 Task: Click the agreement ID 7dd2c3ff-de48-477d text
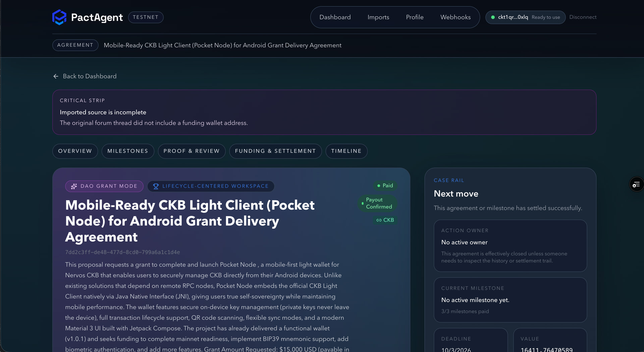coord(122,252)
